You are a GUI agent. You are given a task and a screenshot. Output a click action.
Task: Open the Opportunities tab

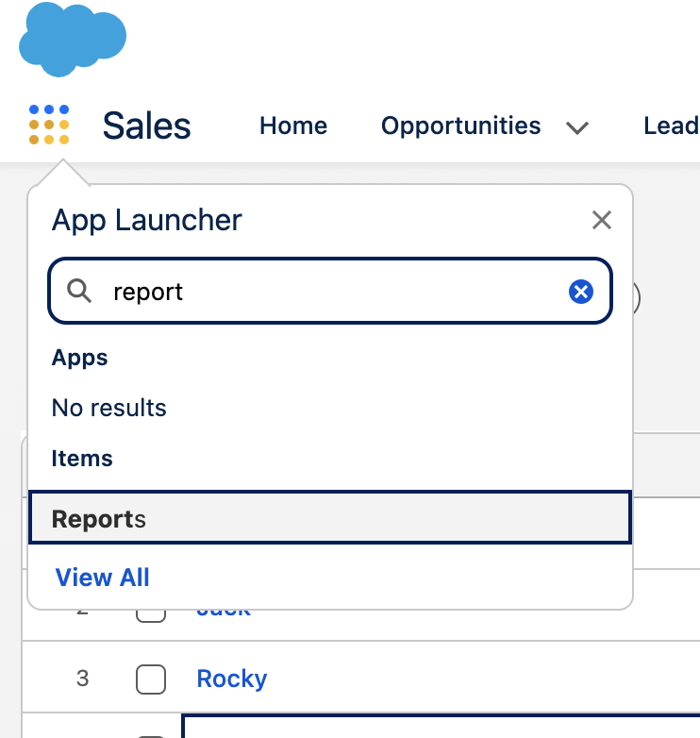[x=460, y=126]
